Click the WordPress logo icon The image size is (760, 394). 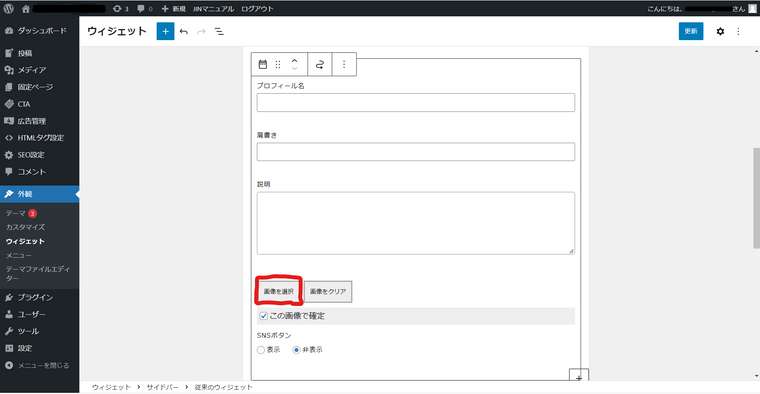tap(9, 8)
